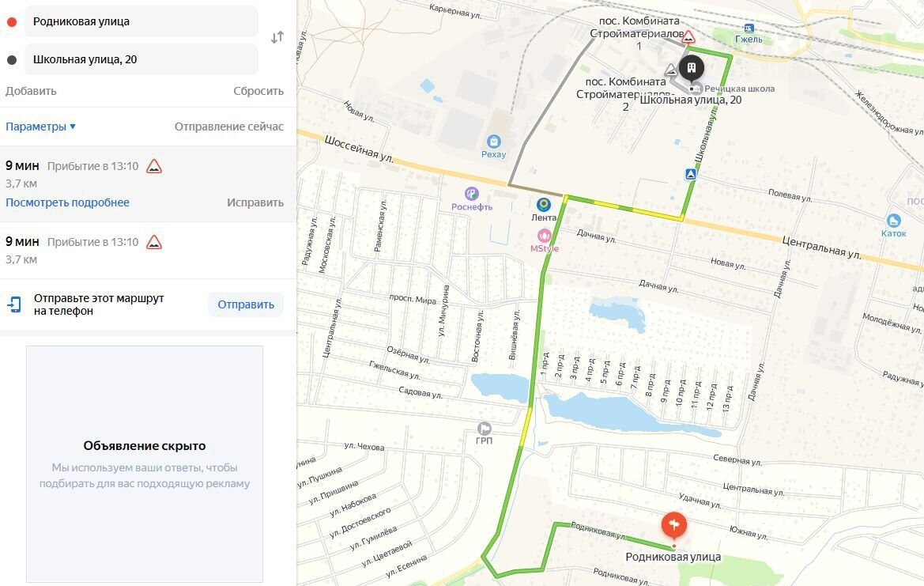Click the speed bump warning icon in first route
The image size is (924, 586).
pos(154,166)
